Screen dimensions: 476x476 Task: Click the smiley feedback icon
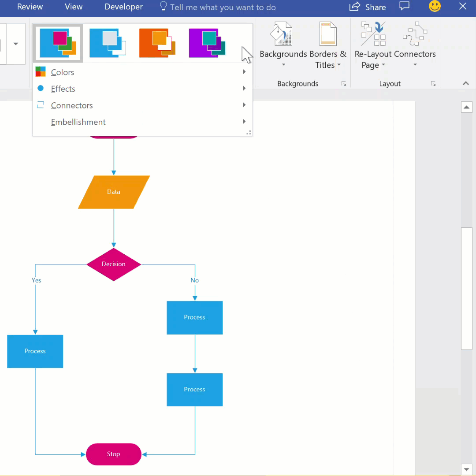click(435, 7)
